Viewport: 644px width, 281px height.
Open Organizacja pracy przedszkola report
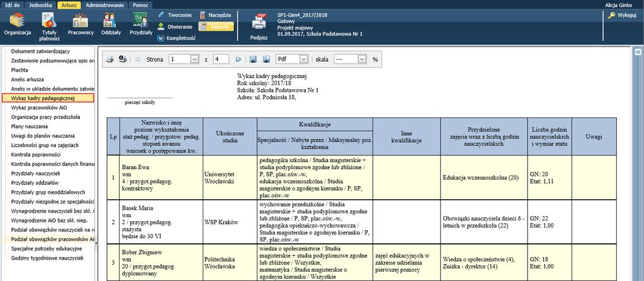(45, 117)
